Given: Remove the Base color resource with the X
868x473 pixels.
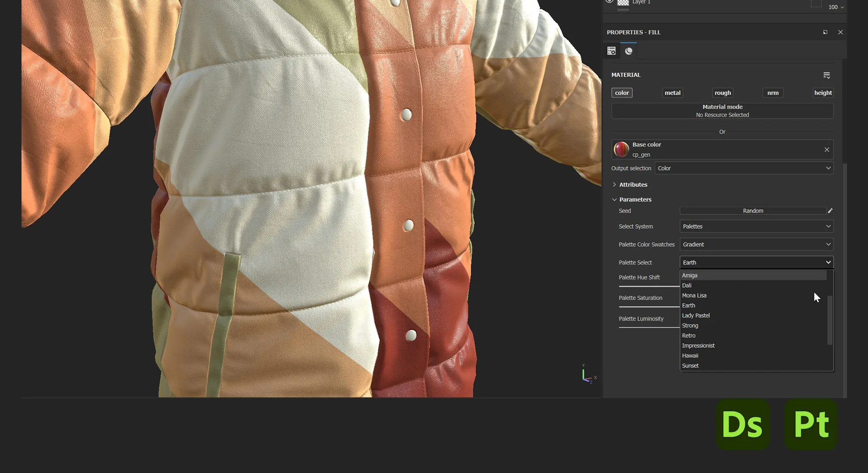Looking at the screenshot, I should [827, 149].
